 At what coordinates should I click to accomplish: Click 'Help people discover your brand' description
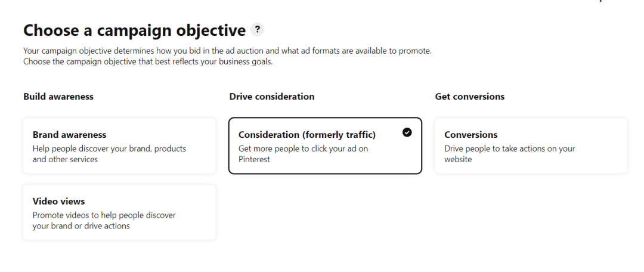tap(109, 154)
